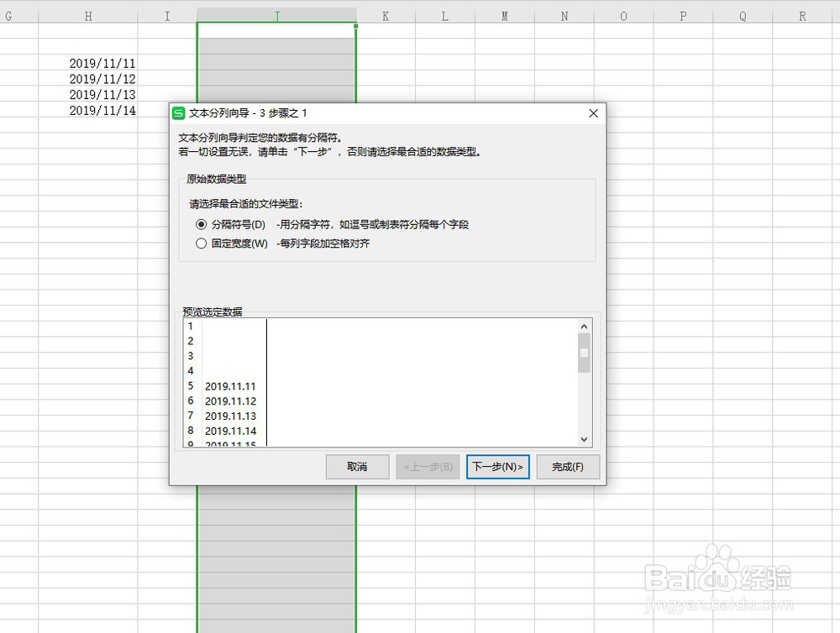Click the scrollbar down arrow in preview pane
The width and height of the screenshot is (840, 633).
click(x=583, y=438)
